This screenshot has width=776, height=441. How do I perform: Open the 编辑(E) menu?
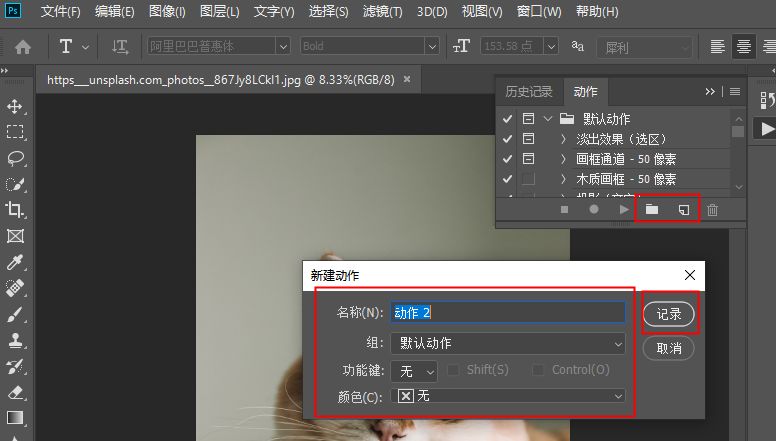[x=114, y=11]
